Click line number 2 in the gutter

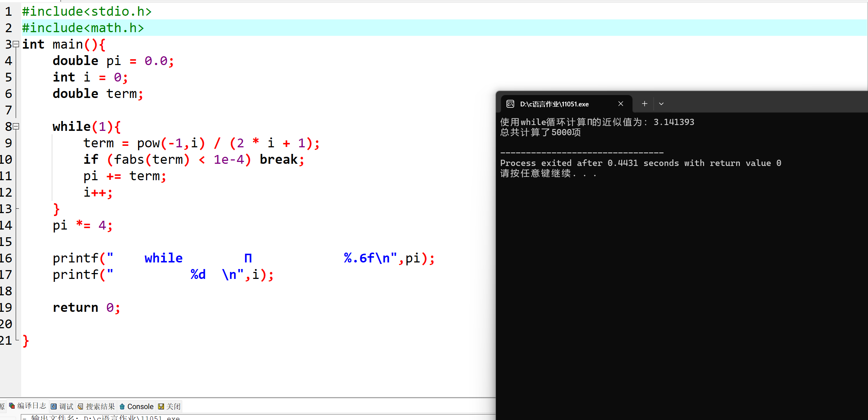pos(8,28)
